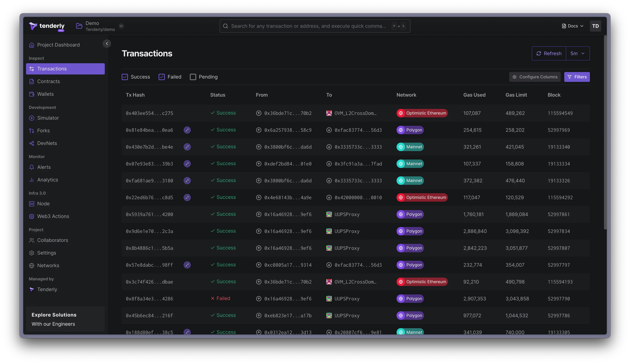Screen dimensions: 630x364
Task: Refresh the transactions list
Action: pyautogui.click(x=549, y=53)
